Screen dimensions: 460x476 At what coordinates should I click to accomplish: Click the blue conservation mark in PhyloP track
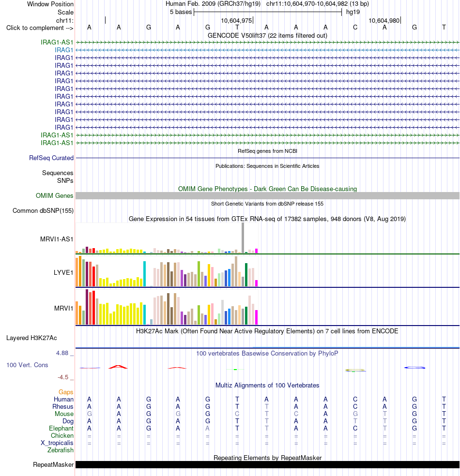click(414, 368)
